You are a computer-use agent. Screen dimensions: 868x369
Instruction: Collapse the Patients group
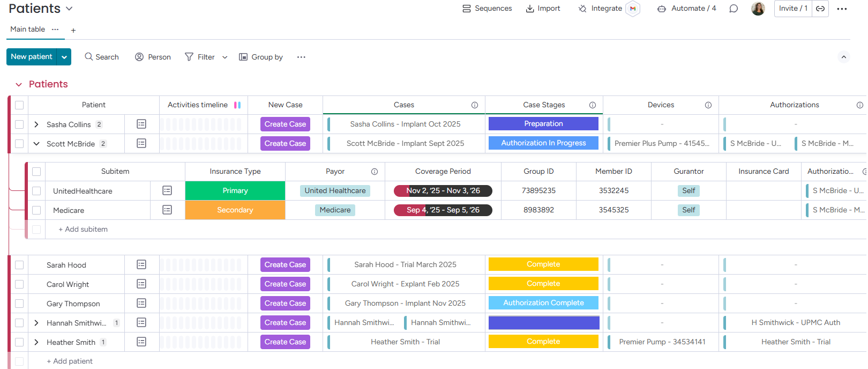[19, 85]
